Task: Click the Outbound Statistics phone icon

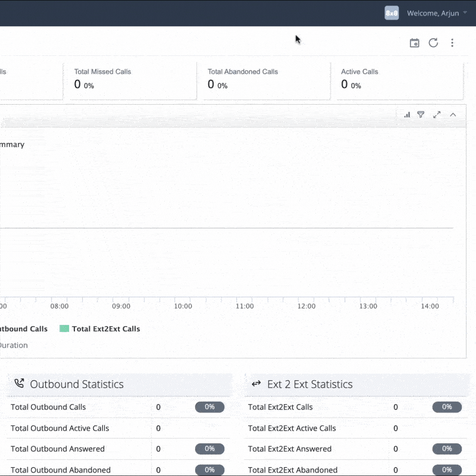Action: click(x=19, y=383)
